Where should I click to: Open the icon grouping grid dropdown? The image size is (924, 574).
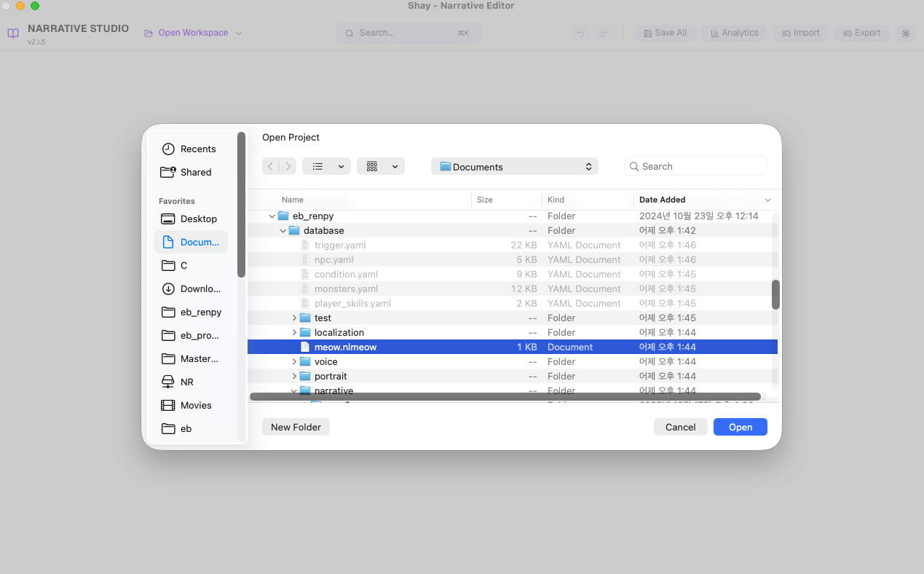(380, 167)
